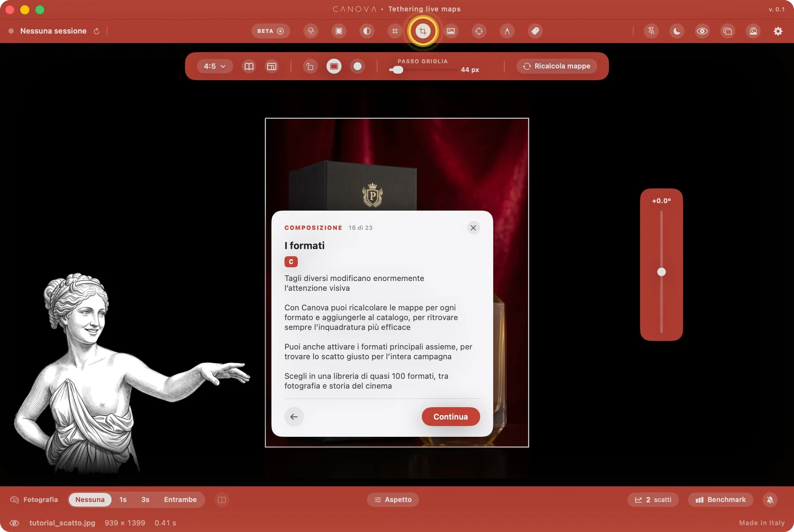Click the stacked windows icon
Screen dimensions: 794x532
click(x=728, y=31)
